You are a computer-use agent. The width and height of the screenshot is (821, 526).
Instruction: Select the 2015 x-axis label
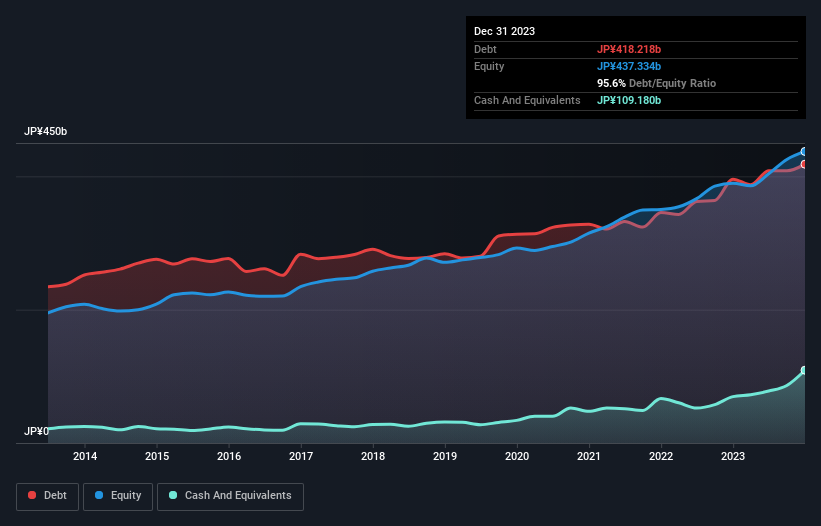[157, 456]
